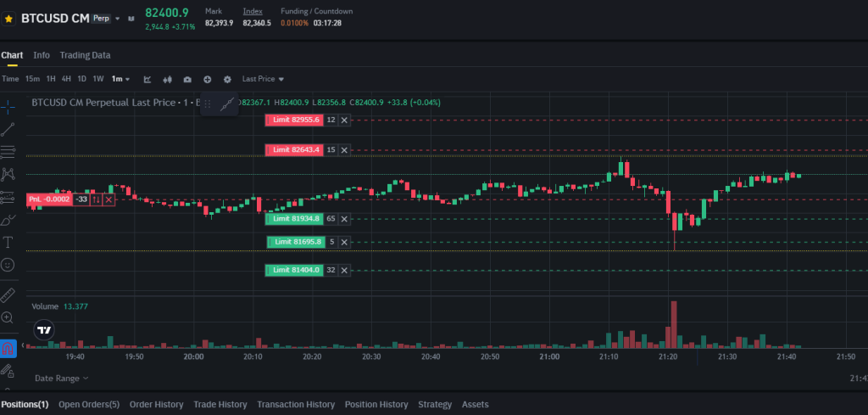Open the BTCUSD CM pair selector dropdown
The width and height of the screenshot is (868, 415).
click(x=130, y=18)
